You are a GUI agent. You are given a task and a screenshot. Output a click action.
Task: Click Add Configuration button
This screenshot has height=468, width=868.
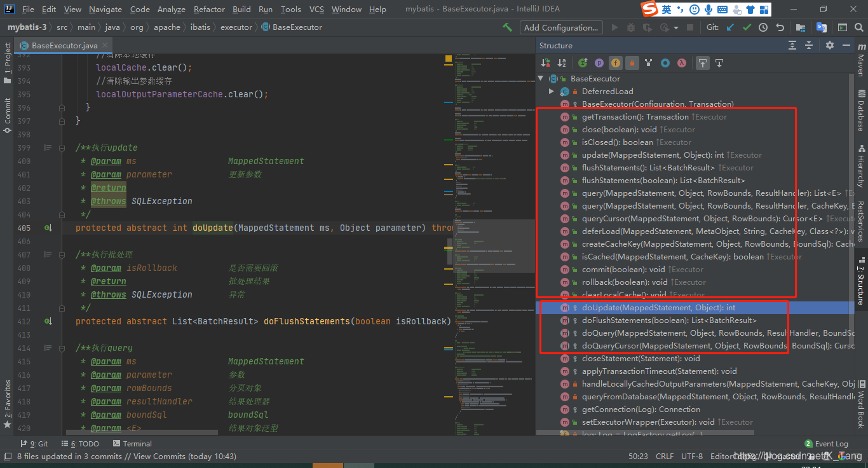(561, 27)
